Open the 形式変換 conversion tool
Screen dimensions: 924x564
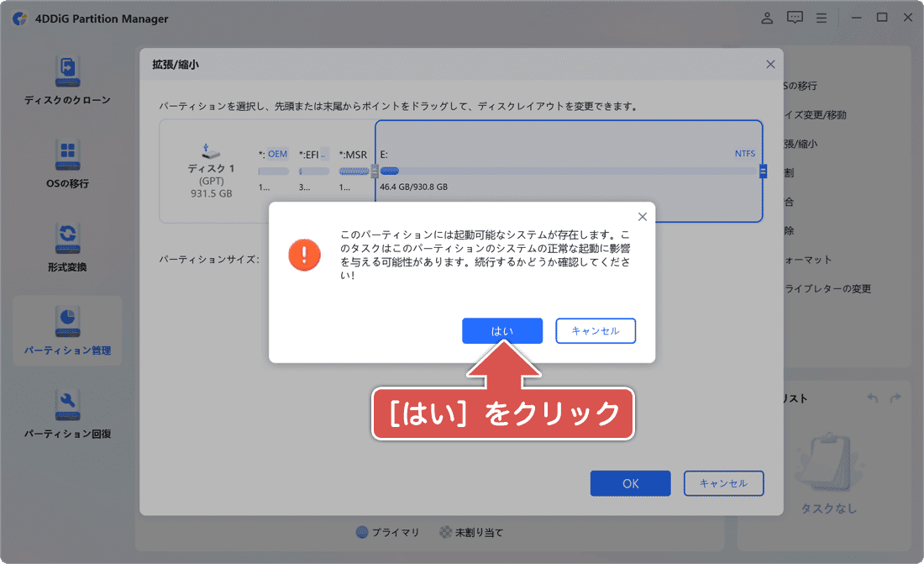[67, 246]
